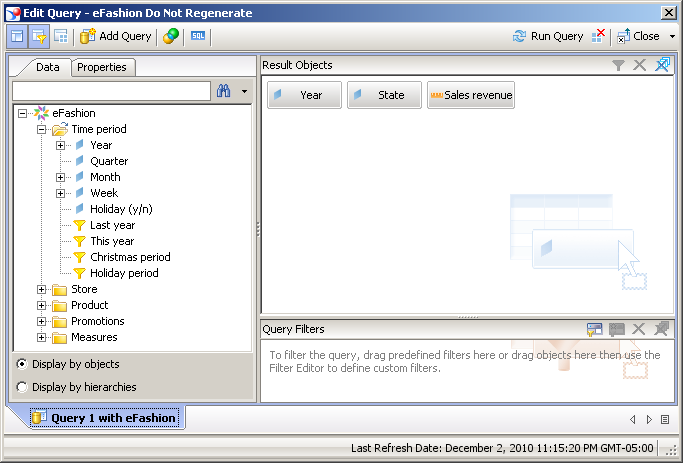
Task: Expand the Store folder
Action: (x=41, y=290)
